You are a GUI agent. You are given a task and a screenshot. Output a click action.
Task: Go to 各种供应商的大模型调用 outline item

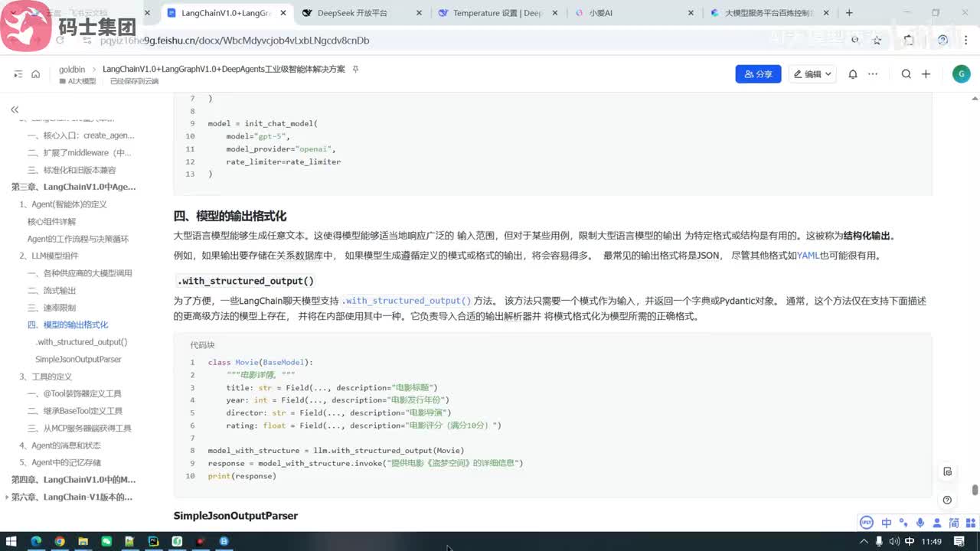click(x=80, y=273)
